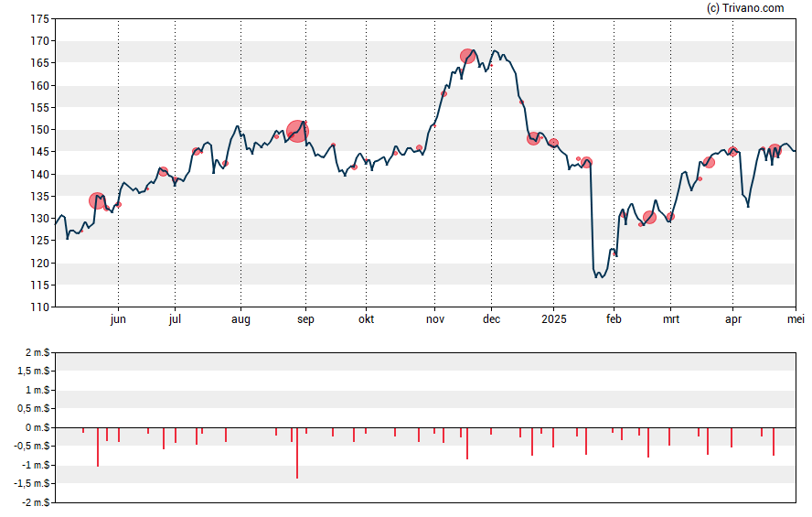
Task: Click the '-2 m.$' volume axis label
Action: (x=36, y=502)
